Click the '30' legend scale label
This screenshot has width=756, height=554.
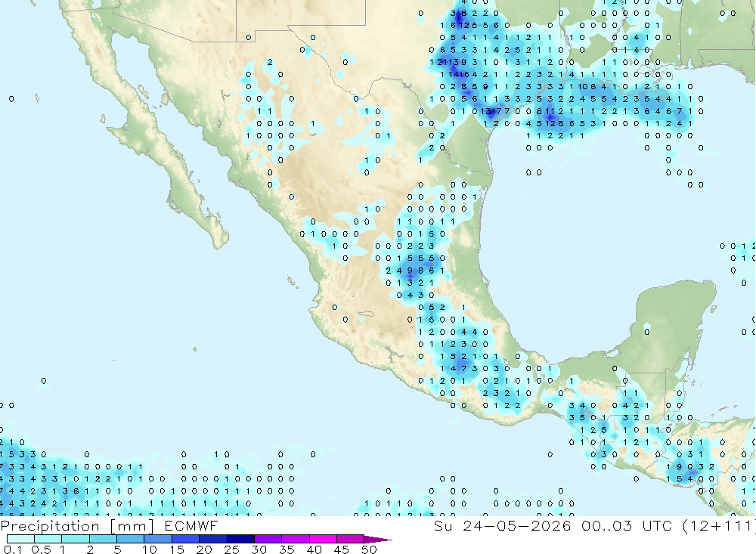tap(259, 549)
